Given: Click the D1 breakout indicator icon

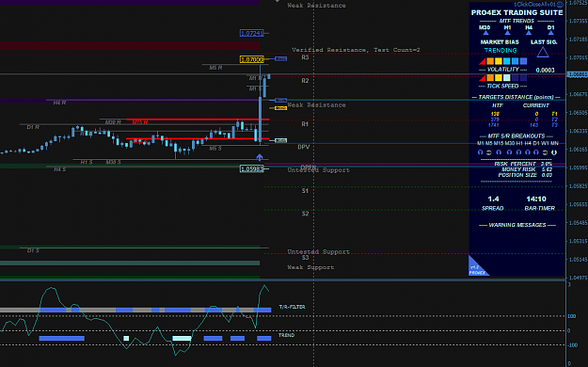Looking at the screenshot, I should coord(536,152).
